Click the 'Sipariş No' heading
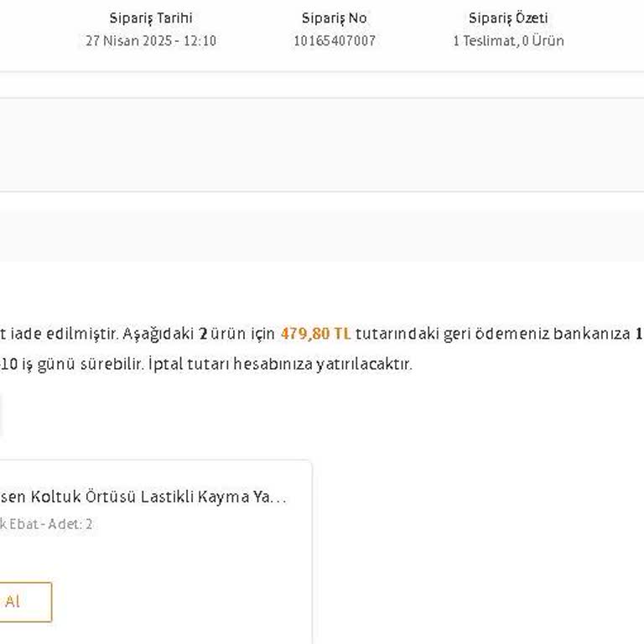Image resolution: width=644 pixels, height=644 pixels. (335, 18)
